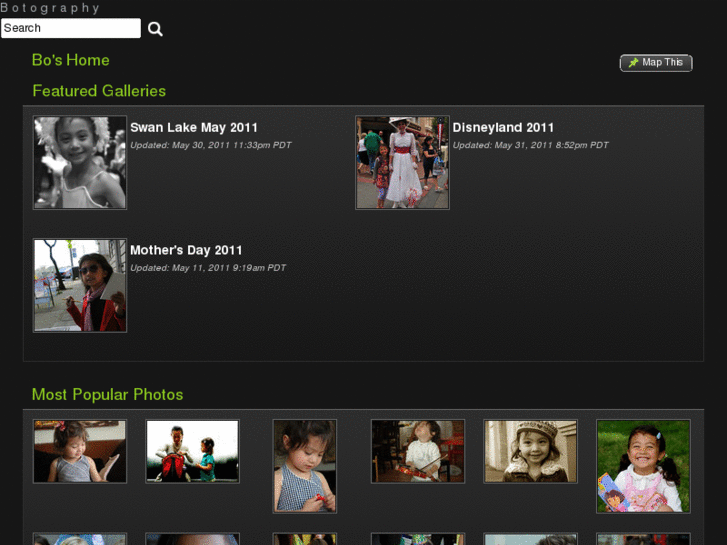View popular photo of girl in checkered dress
The height and width of the screenshot is (545, 727).
[x=305, y=466]
